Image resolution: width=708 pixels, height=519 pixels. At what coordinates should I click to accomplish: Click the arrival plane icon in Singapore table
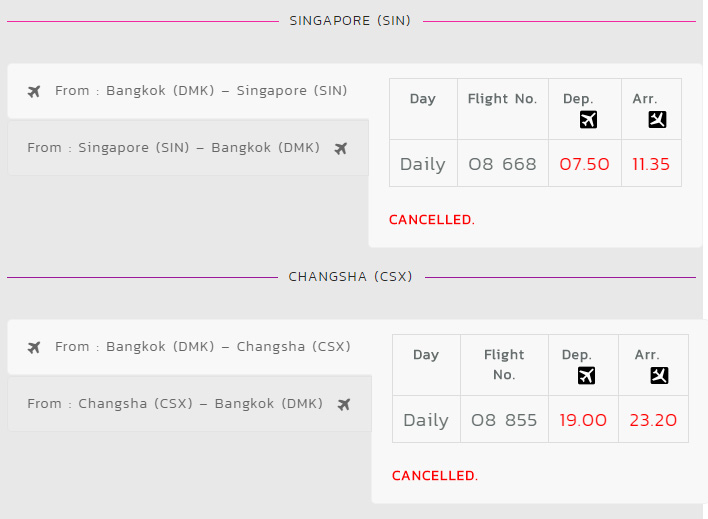tap(657, 120)
